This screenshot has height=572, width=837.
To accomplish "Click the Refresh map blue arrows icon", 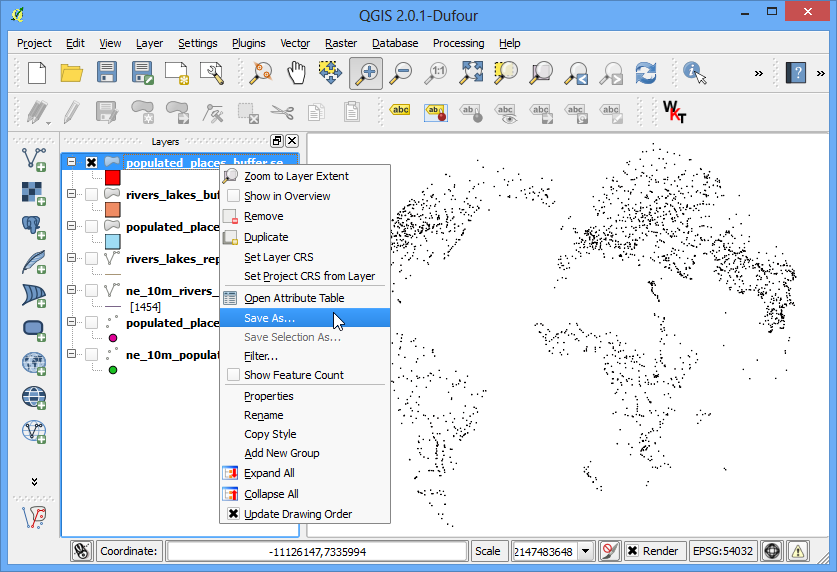I will 646,73.
